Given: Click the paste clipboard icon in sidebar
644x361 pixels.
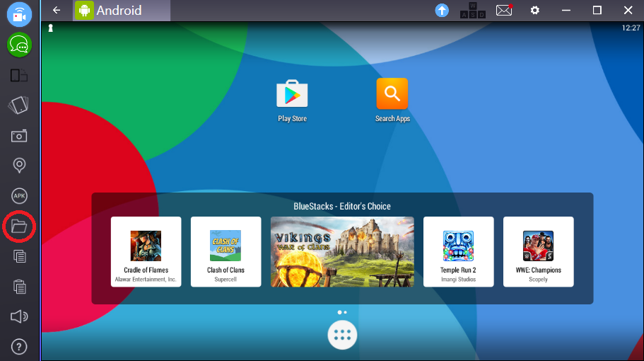Looking at the screenshot, I should coord(19,287).
